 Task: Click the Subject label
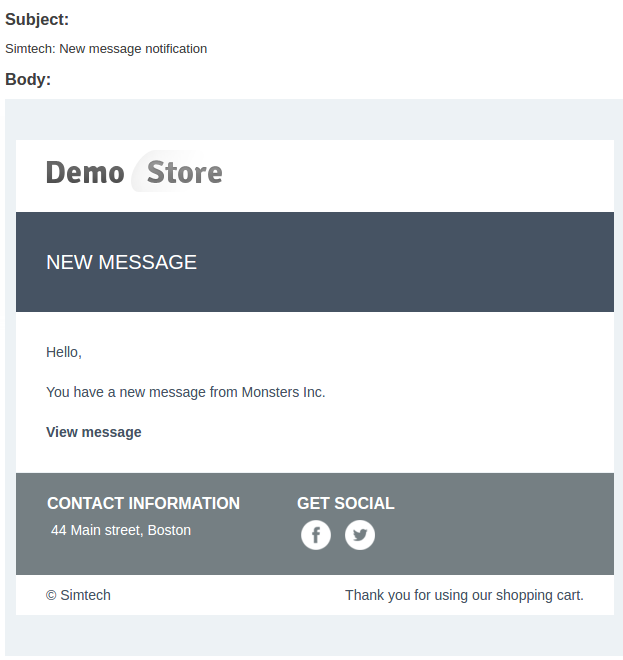(37, 19)
